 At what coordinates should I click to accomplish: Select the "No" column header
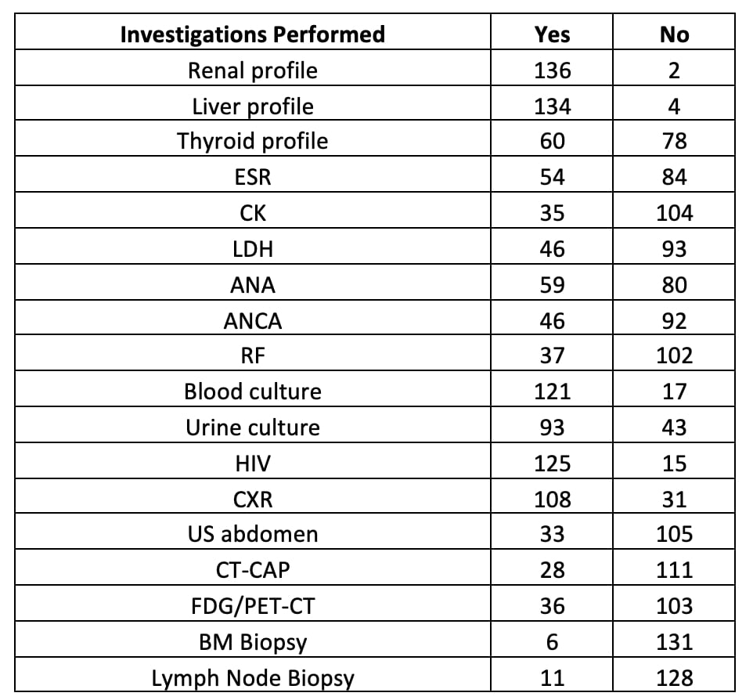pyautogui.click(x=674, y=34)
